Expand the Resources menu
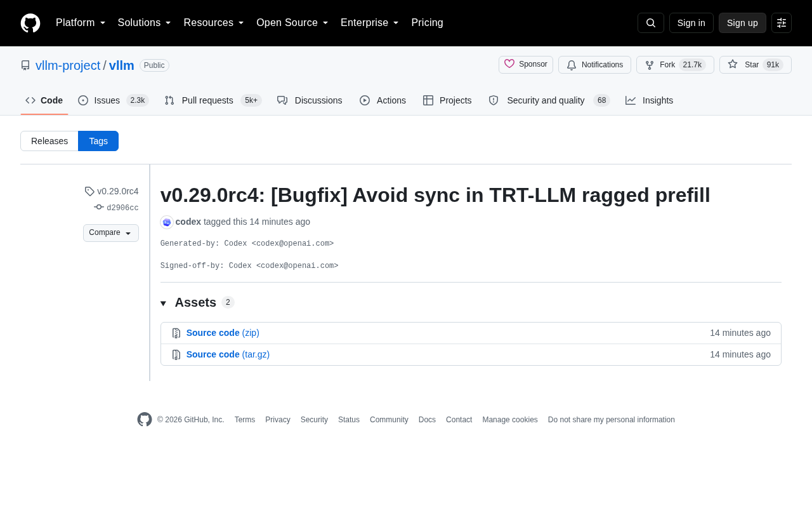The height and width of the screenshot is (508, 812). (x=214, y=23)
